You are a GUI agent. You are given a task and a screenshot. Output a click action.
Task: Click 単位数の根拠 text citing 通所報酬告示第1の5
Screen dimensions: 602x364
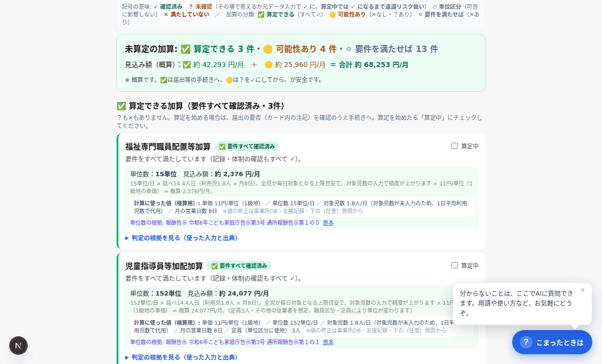point(225,223)
